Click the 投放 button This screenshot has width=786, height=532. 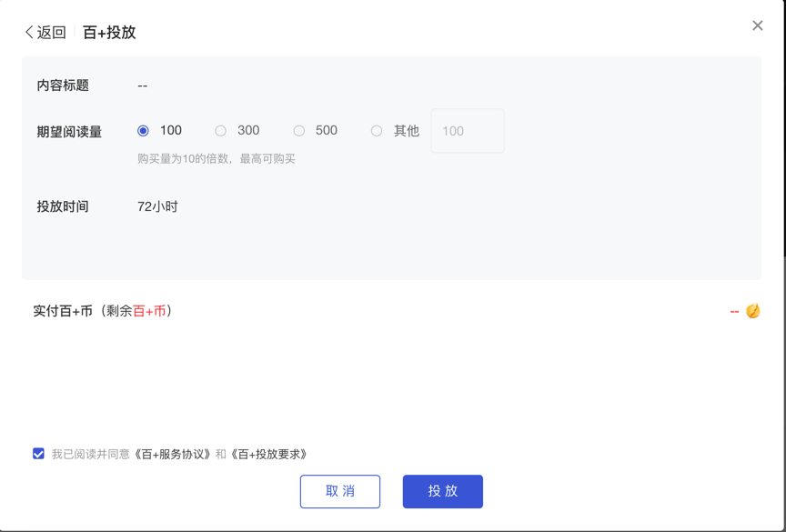(x=443, y=491)
